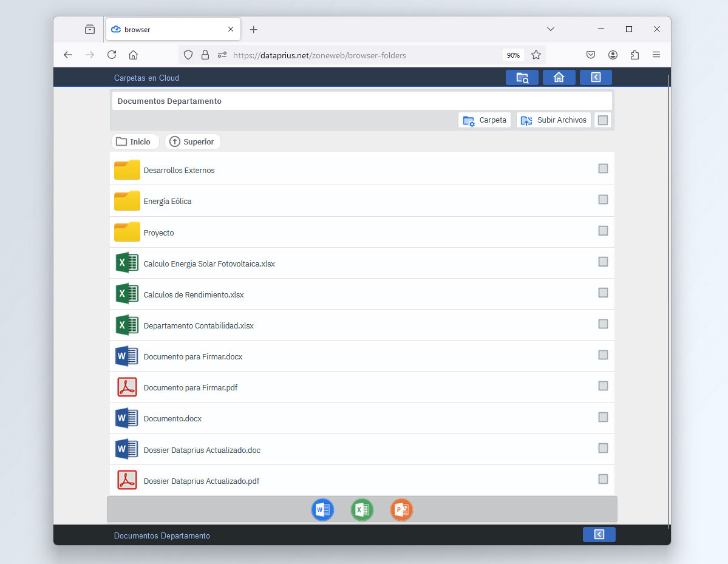The height and width of the screenshot is (564, 728).
Task: Tick checkbox for Calculos de Rendimiento.xlsx
Action: (x=603, y=293)
